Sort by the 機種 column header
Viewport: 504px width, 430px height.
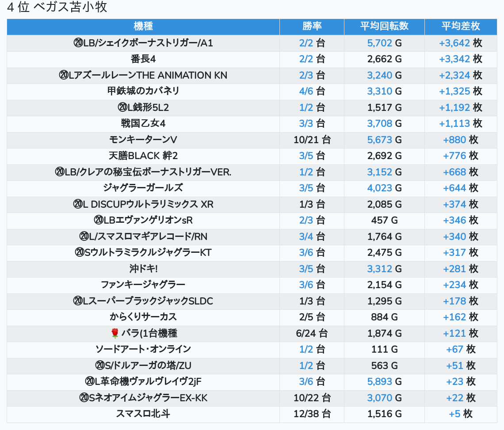click(143, 26)
